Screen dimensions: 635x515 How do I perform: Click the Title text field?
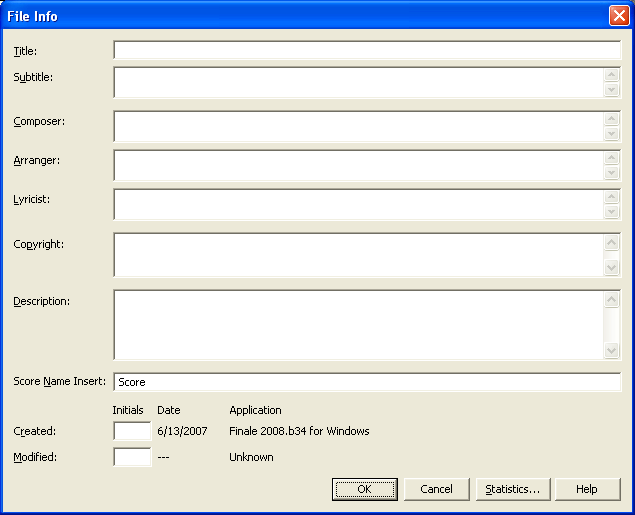pyautogui.click(x=366, y=51)
